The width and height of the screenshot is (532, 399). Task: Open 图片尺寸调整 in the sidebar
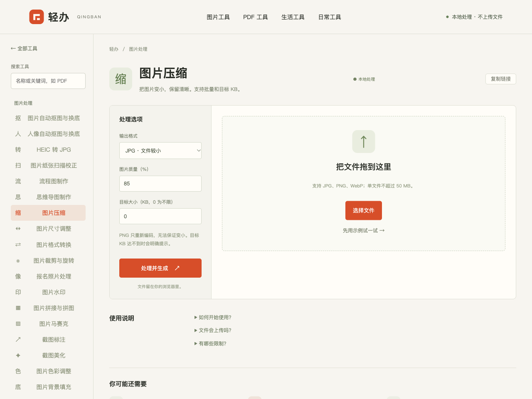[48, 229]
